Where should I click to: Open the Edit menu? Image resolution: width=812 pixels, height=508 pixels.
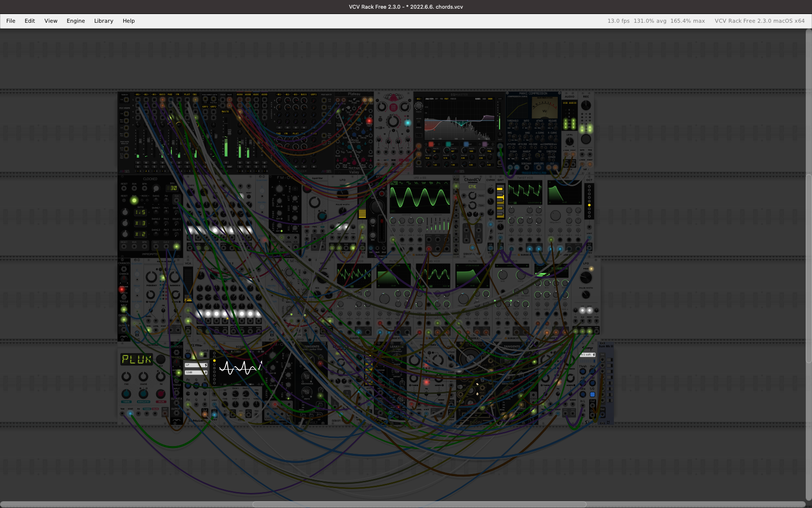point(30,21)
